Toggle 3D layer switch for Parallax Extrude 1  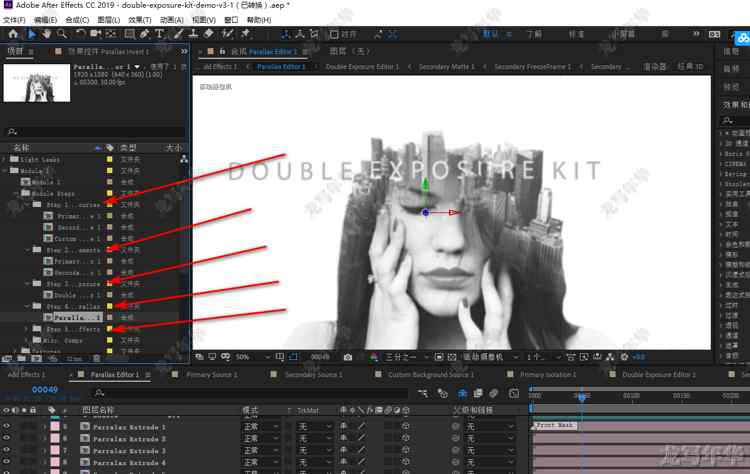[406, 426]
